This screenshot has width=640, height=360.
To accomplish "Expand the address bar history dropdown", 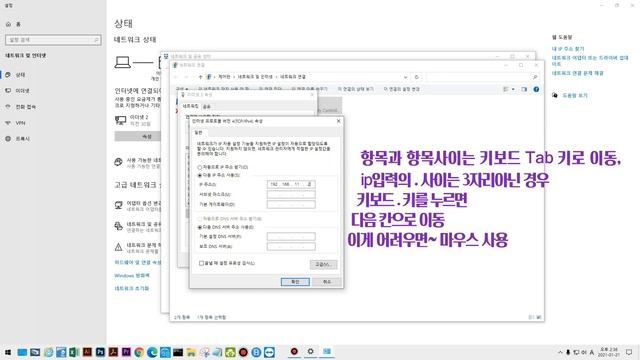I will [405, 77].
